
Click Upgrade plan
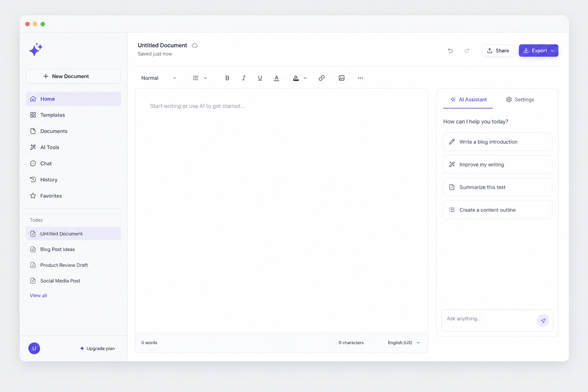[97, 348]
